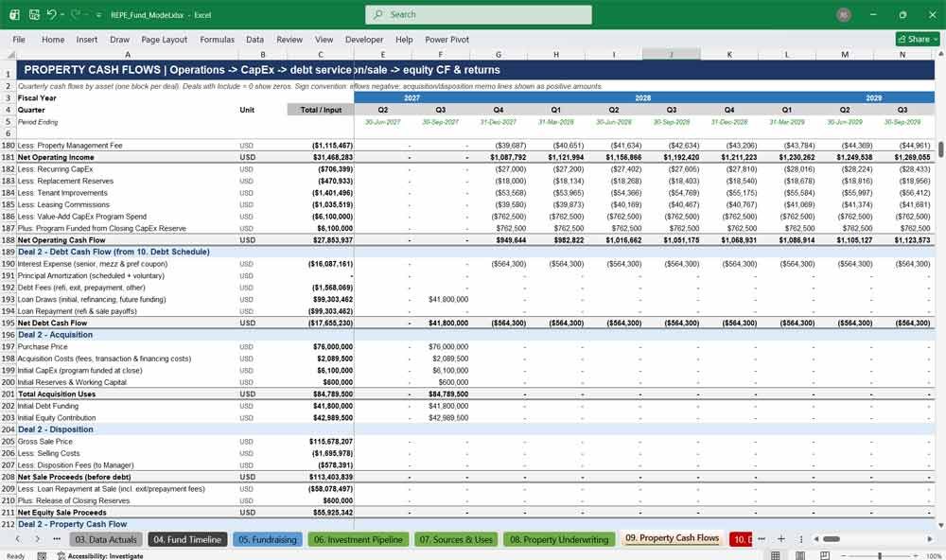The width and height of the screenshot is (946, 560).
Task: Open the Data ribbon tab
Action: [x=254, y=39]
